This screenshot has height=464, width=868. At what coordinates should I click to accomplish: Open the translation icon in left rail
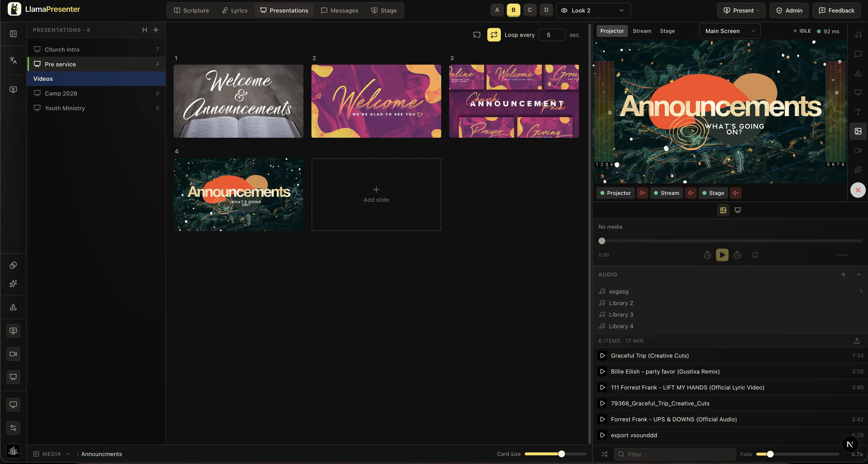(x=13, y=60)
